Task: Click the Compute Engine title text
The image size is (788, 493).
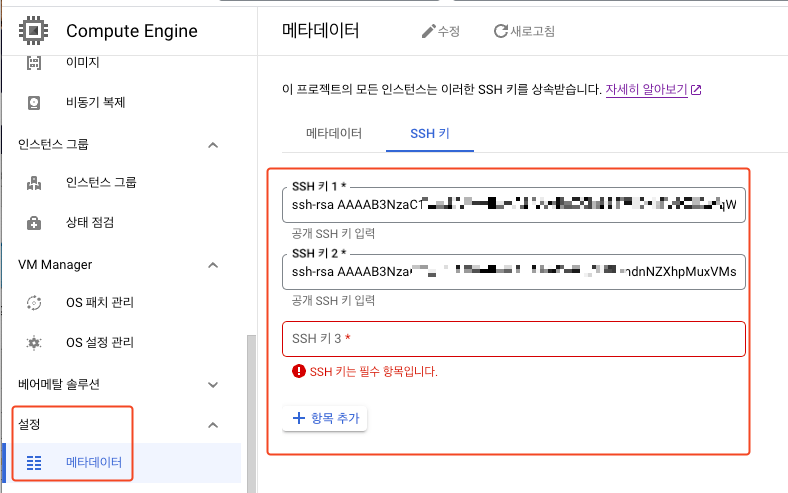Action: 132,31
